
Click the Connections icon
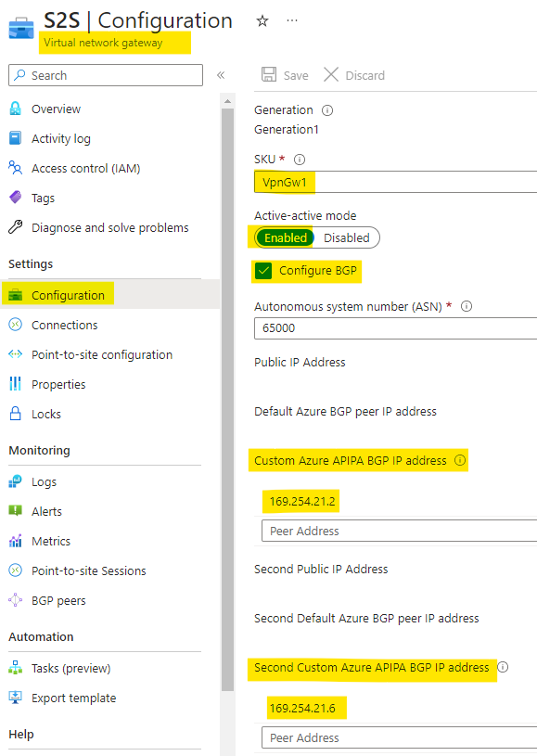point(16,325)
